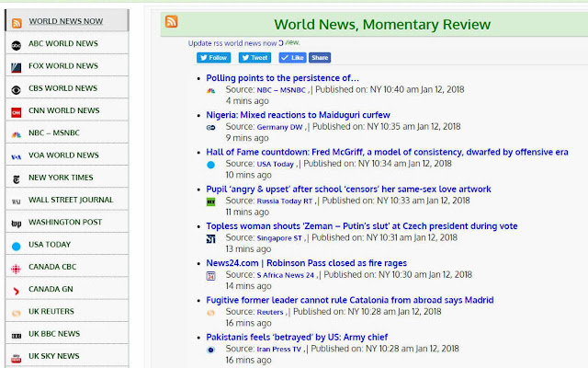Click the New York Times logo icon
This screenshot has width=588, height=368.
click(17, 179)
